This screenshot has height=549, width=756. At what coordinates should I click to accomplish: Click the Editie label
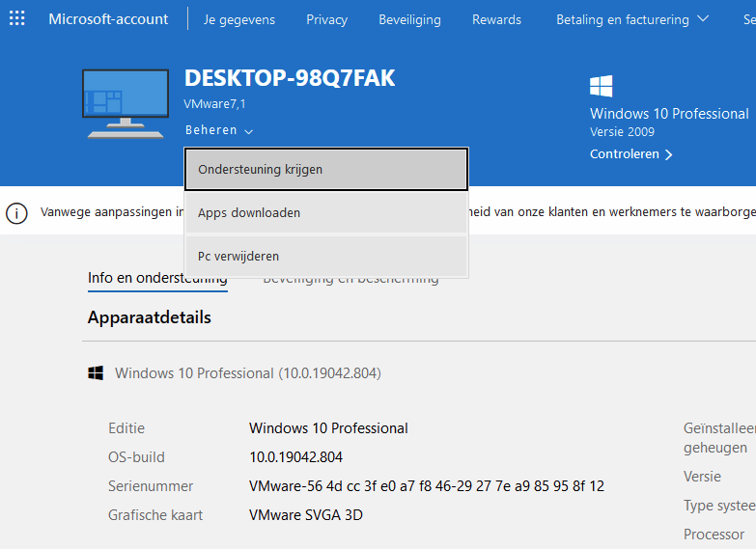pyautogui.click(x=126, y=428)
